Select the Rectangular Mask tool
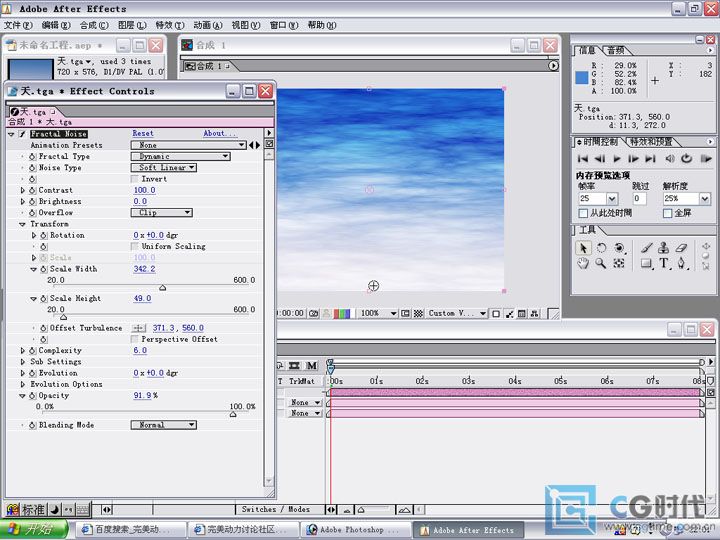The image size is (720, 540). pos(647,264)
